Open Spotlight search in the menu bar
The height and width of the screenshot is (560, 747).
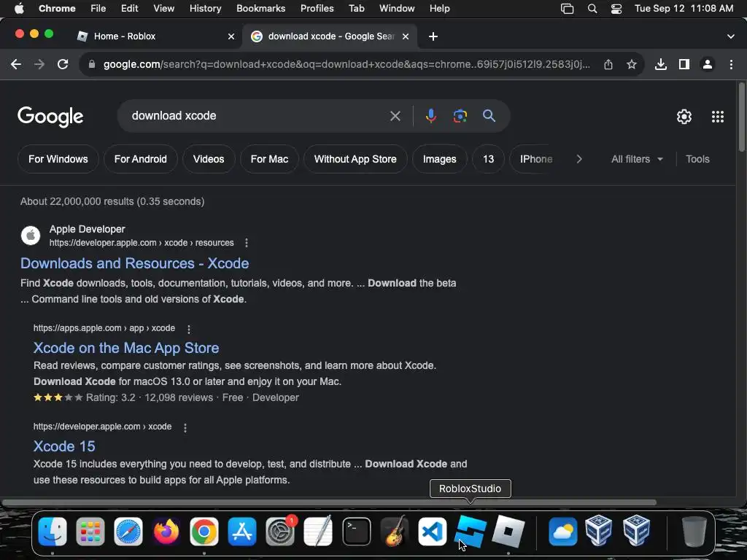(x=592, y=9)
